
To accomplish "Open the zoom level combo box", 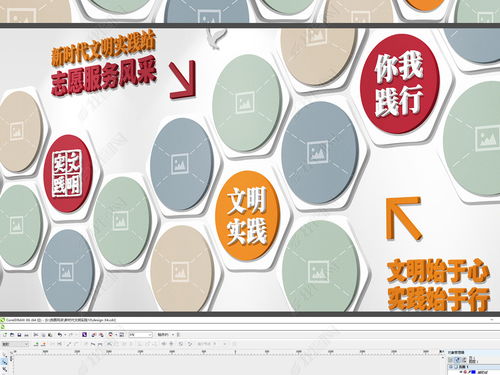I will pos(140,335).
